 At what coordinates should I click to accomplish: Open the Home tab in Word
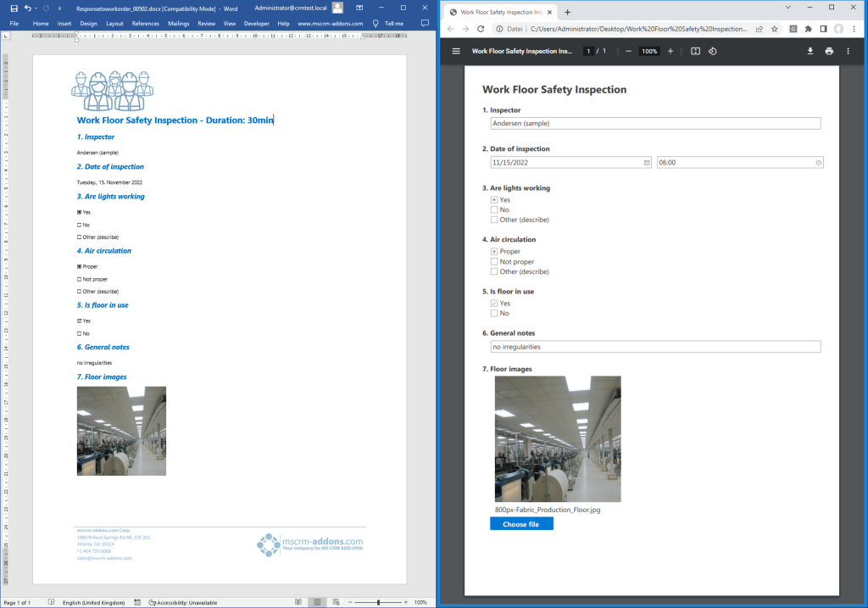pos(41,23)
